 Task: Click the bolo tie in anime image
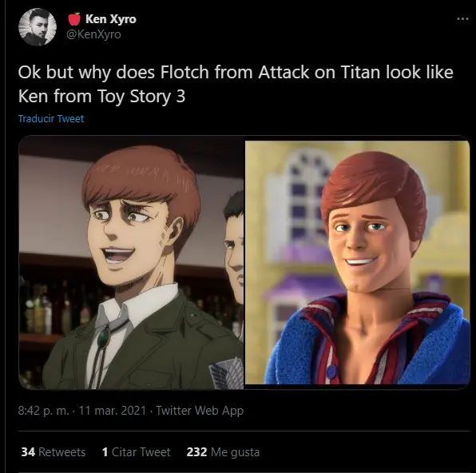(103, 339)
